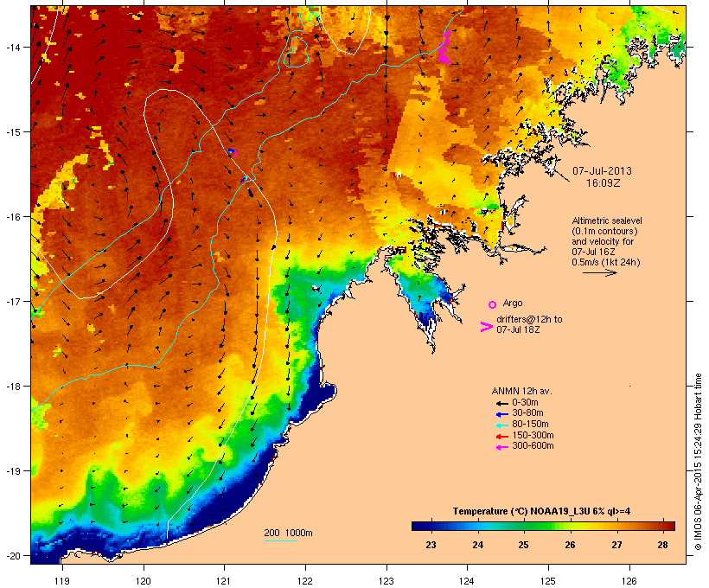Click the drifters@12h to 07-Jul 18Z label
The width and height of the screenshot is (709, 588).
[529, 324]
